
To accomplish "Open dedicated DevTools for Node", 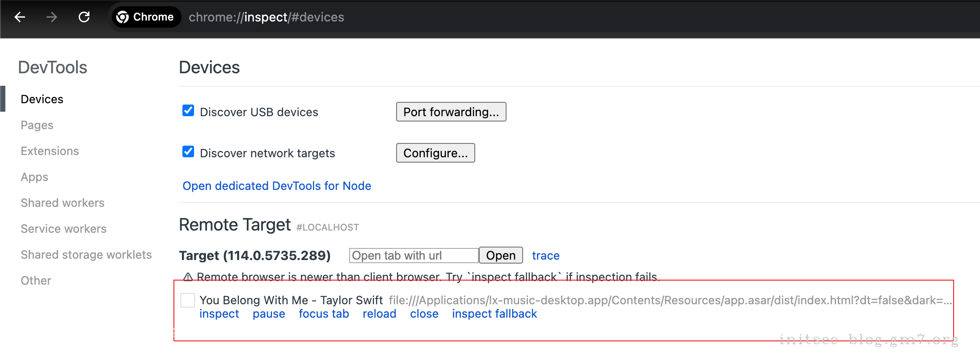I will tap(277, 186).
